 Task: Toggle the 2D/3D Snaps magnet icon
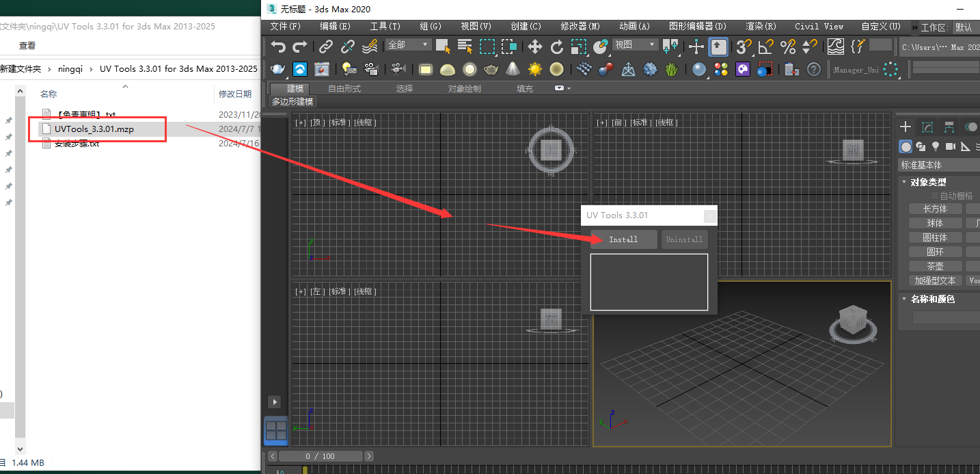(x=744, y=47)
